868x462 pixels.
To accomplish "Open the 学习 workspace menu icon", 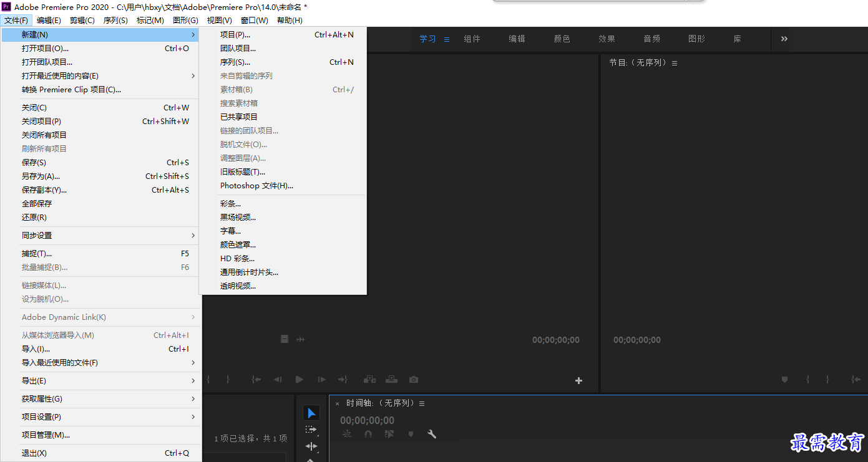I will (x=447, y=39).
